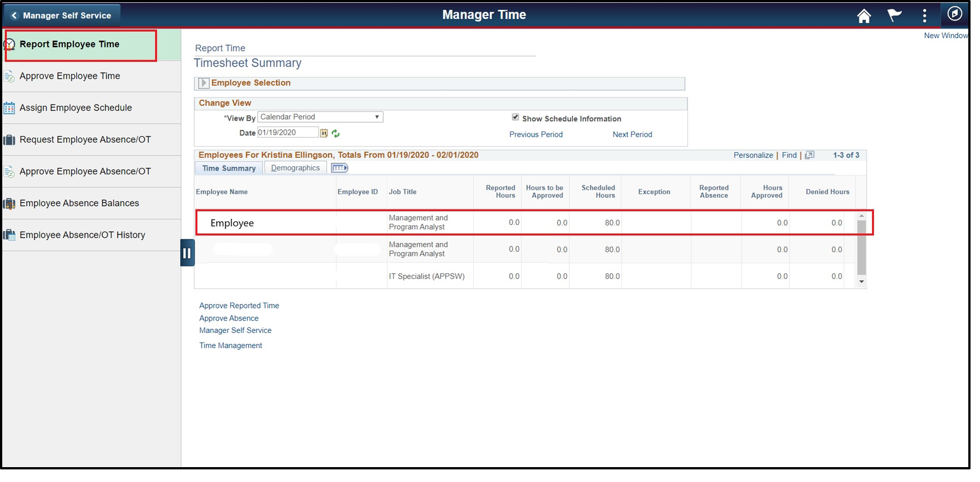Open Approve Reported Time link
Screen dimensions: 980x482
(239, 305)
